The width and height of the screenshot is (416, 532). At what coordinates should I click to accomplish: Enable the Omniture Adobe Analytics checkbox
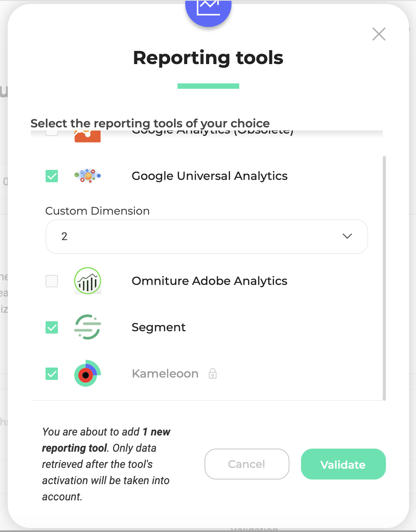coord(52,281)
